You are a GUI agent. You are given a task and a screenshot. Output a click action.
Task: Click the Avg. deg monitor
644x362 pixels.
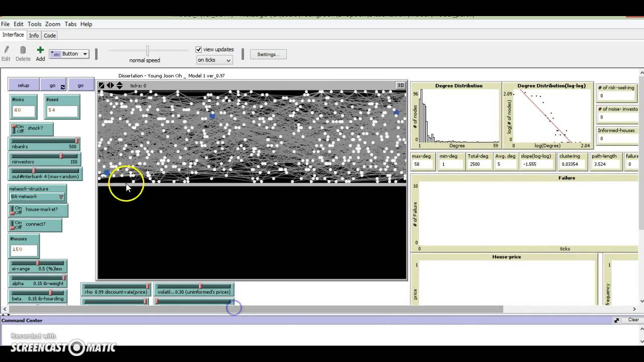[x=505, y=161]
